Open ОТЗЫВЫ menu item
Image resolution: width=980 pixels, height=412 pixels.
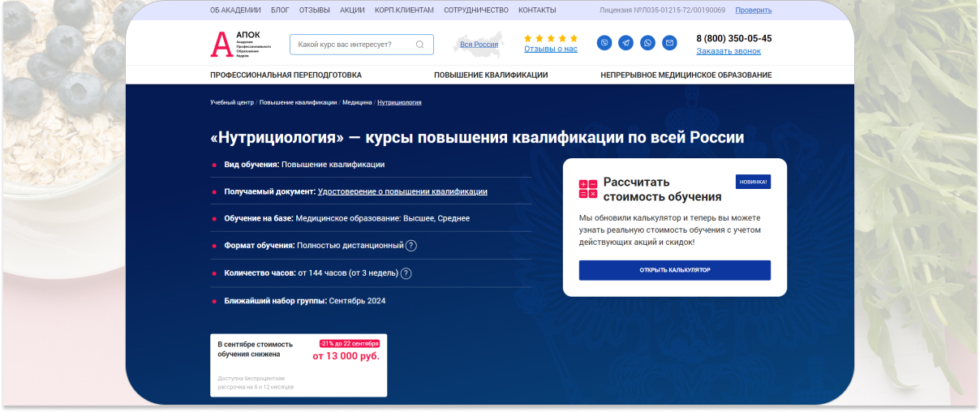pos(315,11)
